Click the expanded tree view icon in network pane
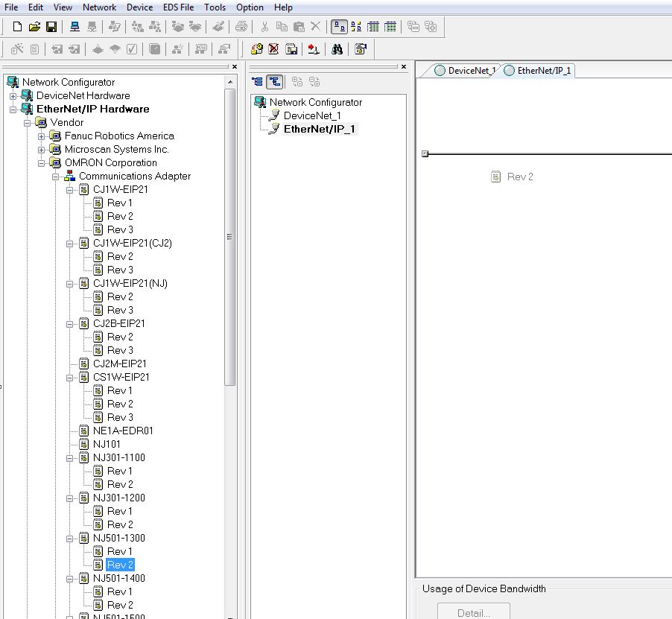The image size is (672, 619). point(258,82)
